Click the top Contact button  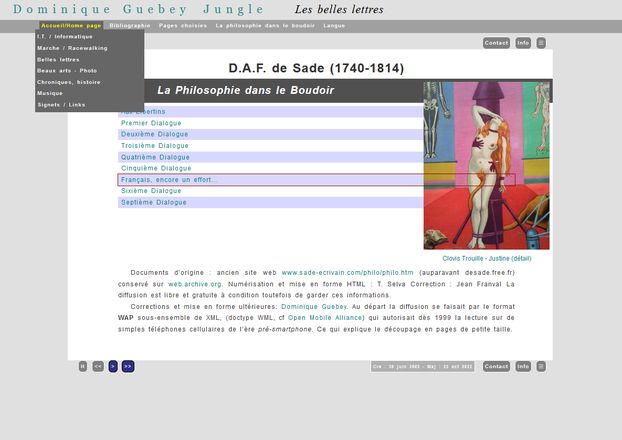(x=496, y=43)
